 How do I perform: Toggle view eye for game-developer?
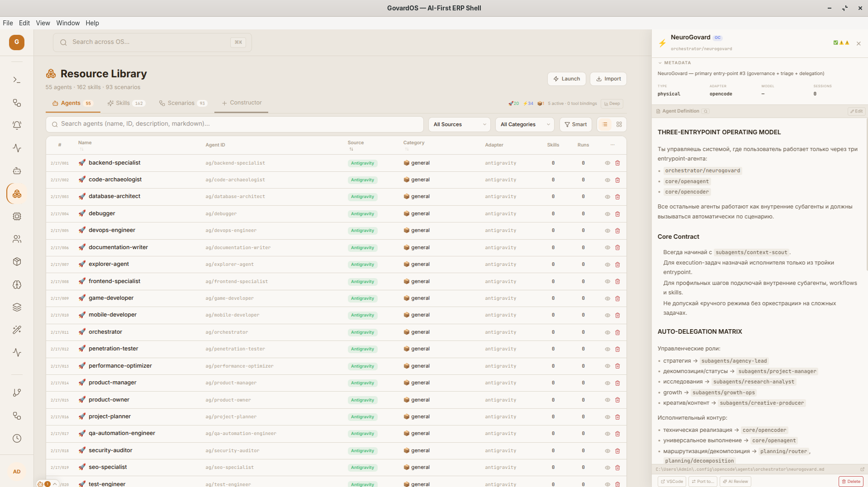pos(607,298)
